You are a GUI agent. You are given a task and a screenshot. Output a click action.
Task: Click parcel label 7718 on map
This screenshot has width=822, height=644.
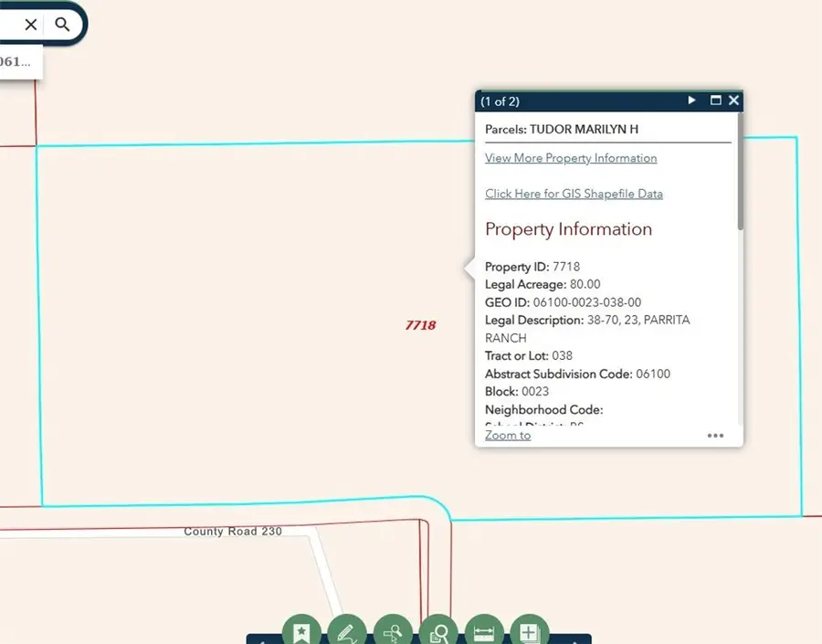(x=420, y=325)
